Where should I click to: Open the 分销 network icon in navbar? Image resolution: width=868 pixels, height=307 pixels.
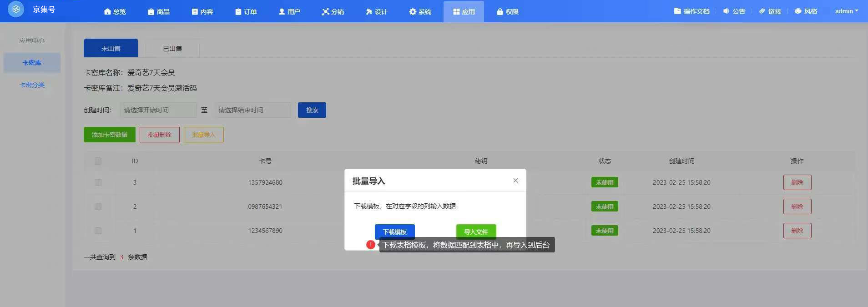[325, 11]
